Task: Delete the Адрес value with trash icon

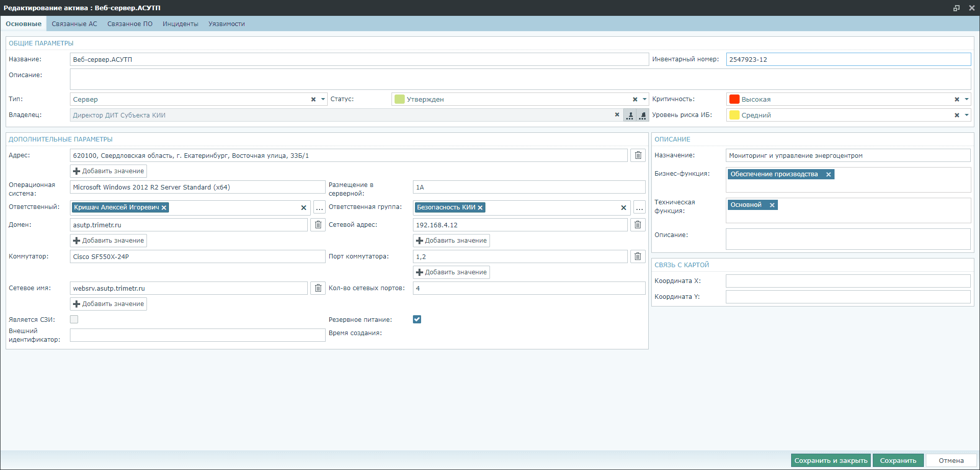Action: click(x=638, y=155)
